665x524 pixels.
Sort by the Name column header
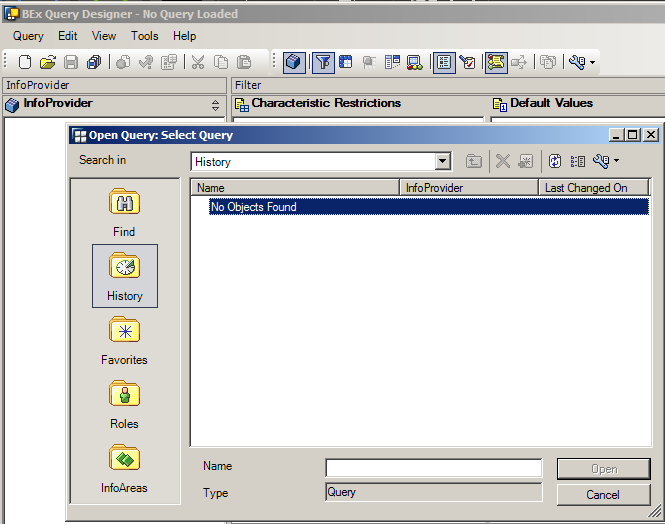click(295, 187)
